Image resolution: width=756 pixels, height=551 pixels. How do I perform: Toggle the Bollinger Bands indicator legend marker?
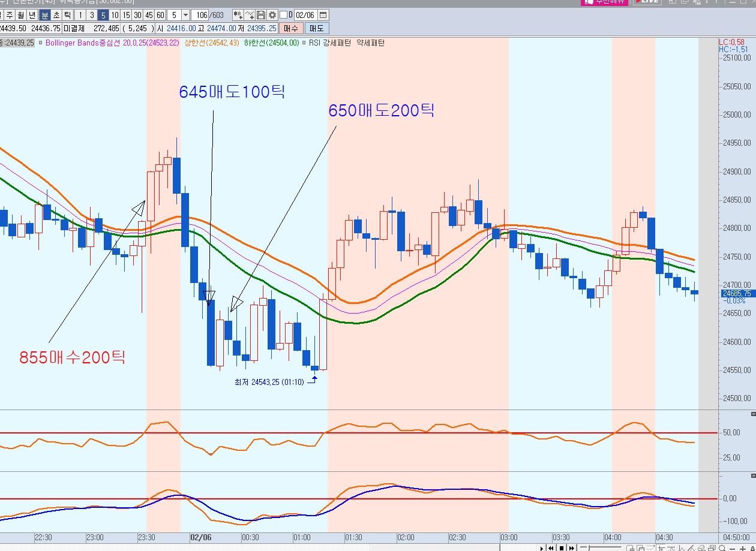click(x=40, y=43)
